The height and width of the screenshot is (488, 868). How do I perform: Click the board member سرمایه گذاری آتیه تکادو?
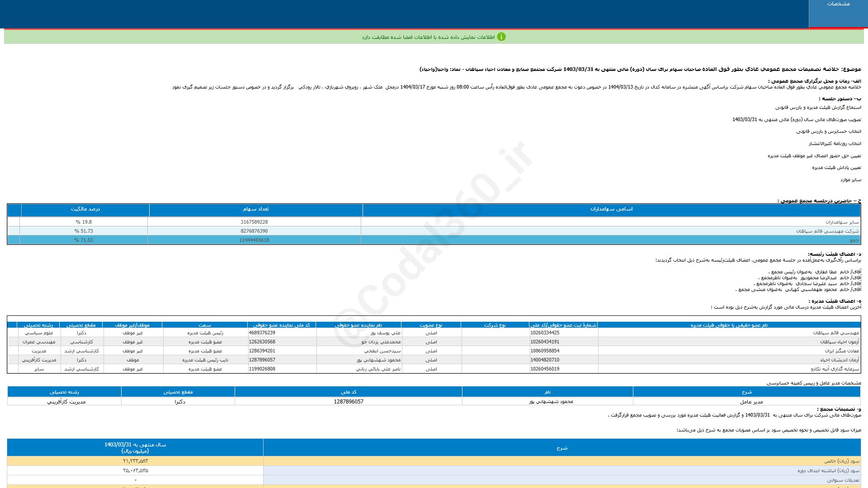pos(835,369)
